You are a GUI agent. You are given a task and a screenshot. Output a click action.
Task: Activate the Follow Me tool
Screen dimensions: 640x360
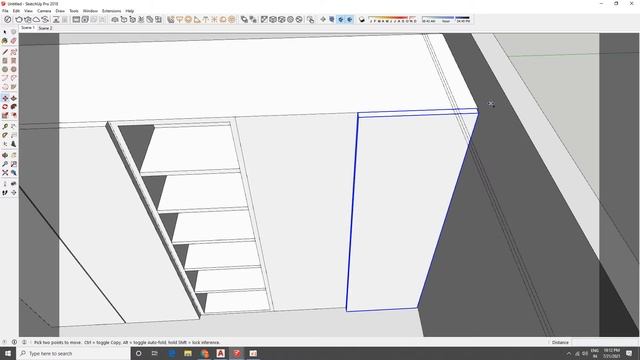[x=13, y=107]
